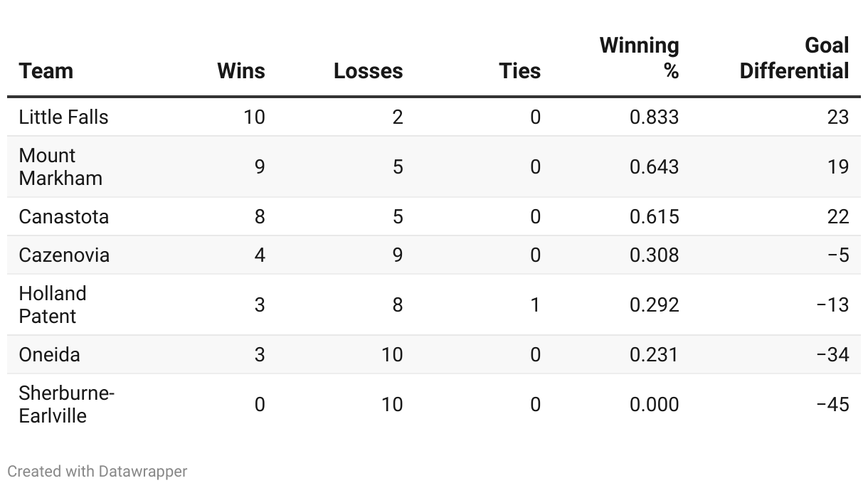Click the Ties column header
Screen dimensions: 868x488
(x=519, y=71)
